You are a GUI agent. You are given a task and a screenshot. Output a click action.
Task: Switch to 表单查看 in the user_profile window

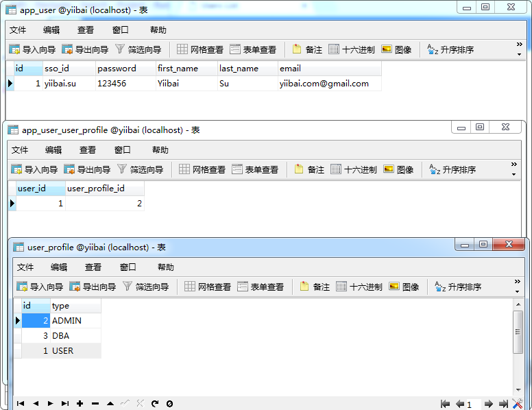tap(261, 287)
